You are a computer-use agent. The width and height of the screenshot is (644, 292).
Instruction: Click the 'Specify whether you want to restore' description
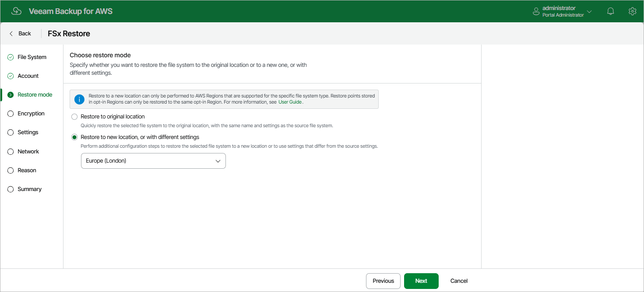pyautogui.click(x=188, y=69)
